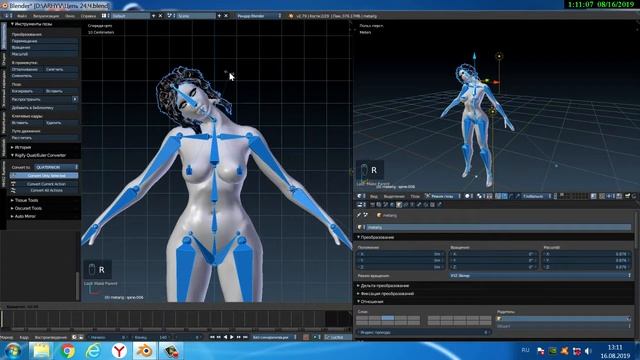Image resolution: width=640 pixels, height=360 pixels.
Task: Click the Копировать pose button
Action: 27,91
